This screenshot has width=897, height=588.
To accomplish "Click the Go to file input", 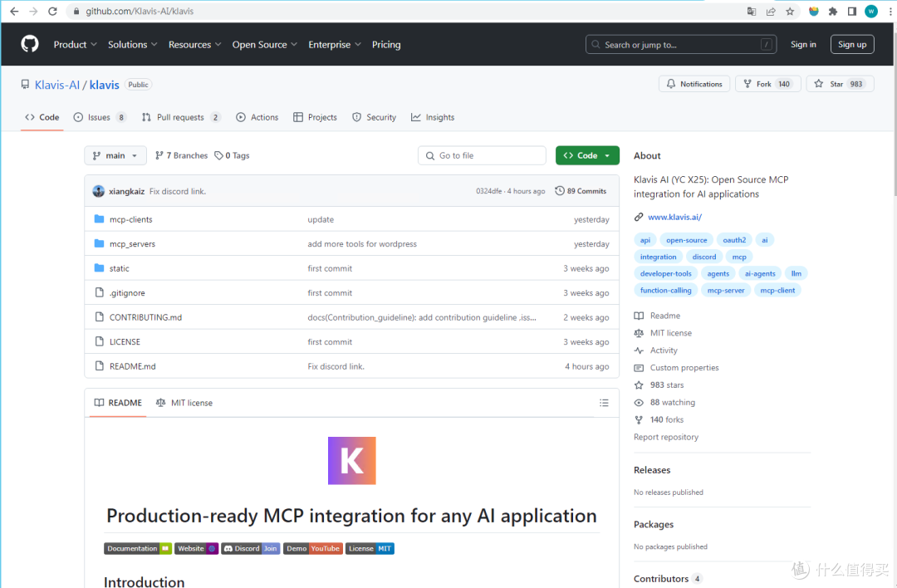I will point(482,155).
